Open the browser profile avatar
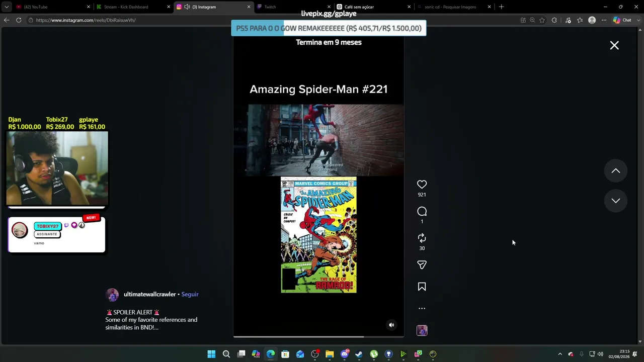Image resolution: width=644 pixels, height=362 pixels. (x=592, y=20)
